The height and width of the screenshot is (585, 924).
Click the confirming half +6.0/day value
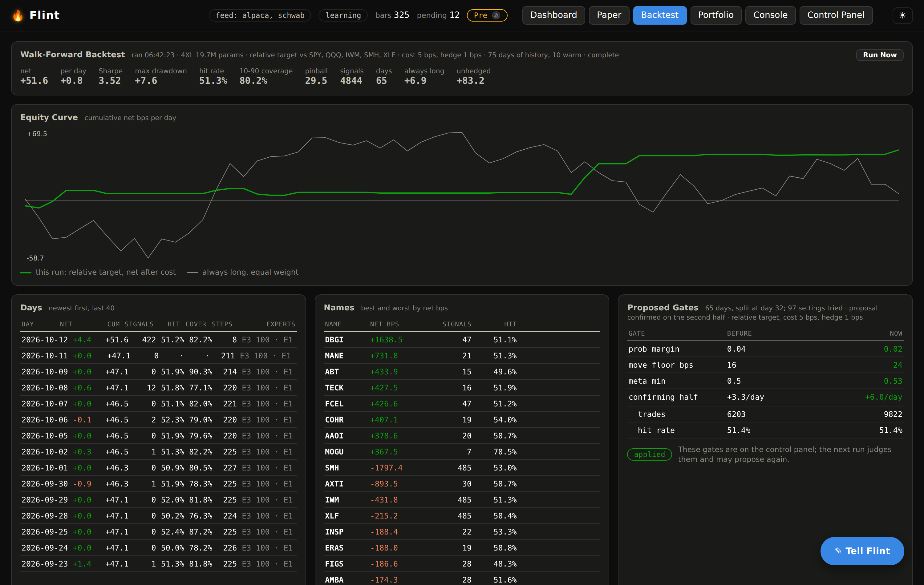883,397
